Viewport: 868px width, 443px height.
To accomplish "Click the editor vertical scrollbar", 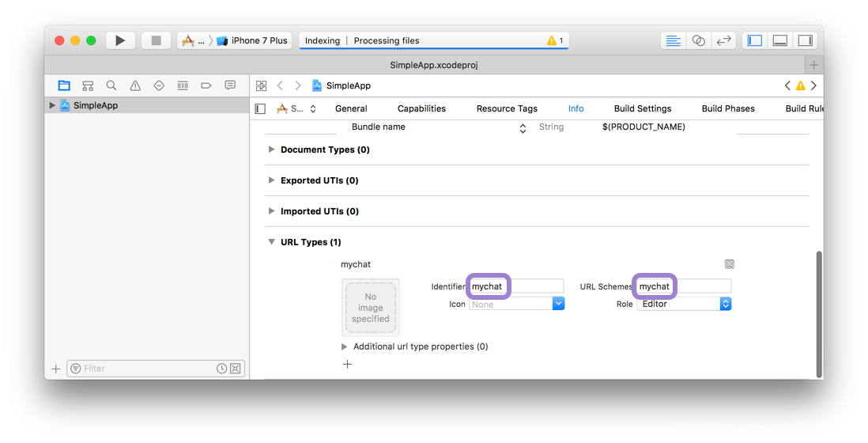I will click(x=819, y=314).
